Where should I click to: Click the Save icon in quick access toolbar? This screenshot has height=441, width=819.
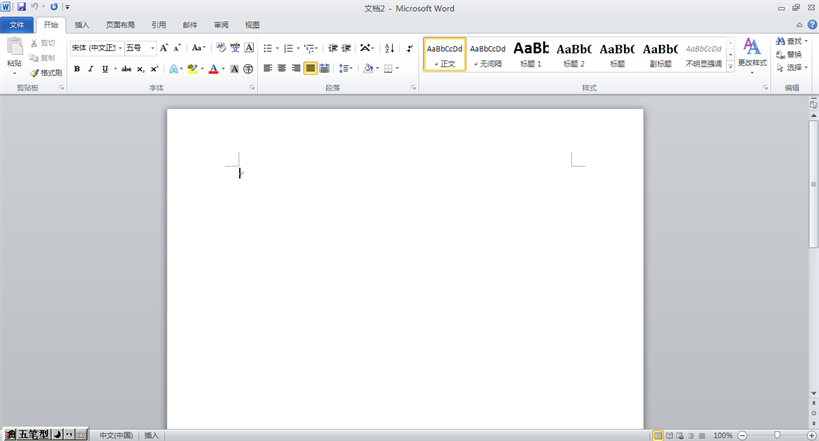pos(21,7)
